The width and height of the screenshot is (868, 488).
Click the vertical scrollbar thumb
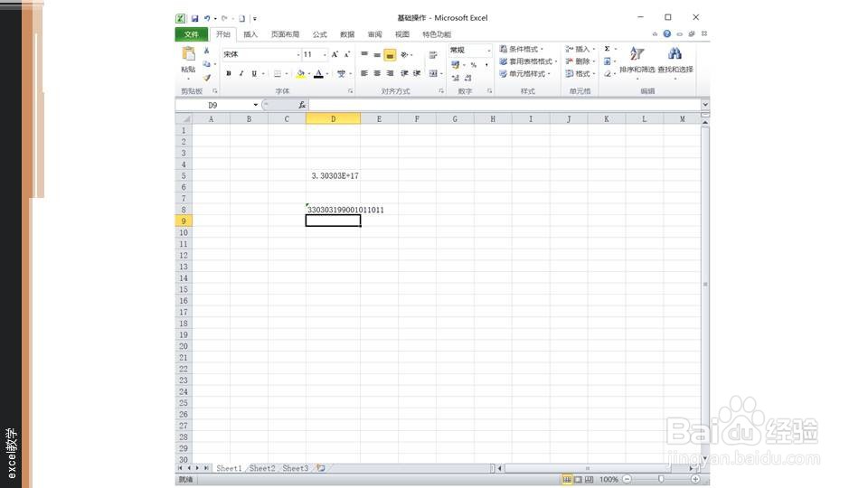[704, 285]
